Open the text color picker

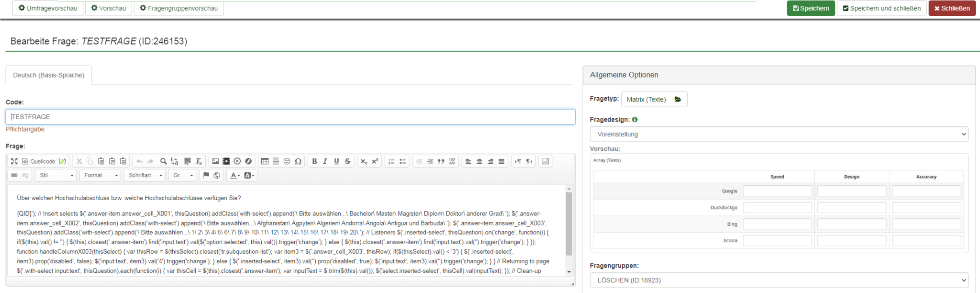click(x=234, y=175)
